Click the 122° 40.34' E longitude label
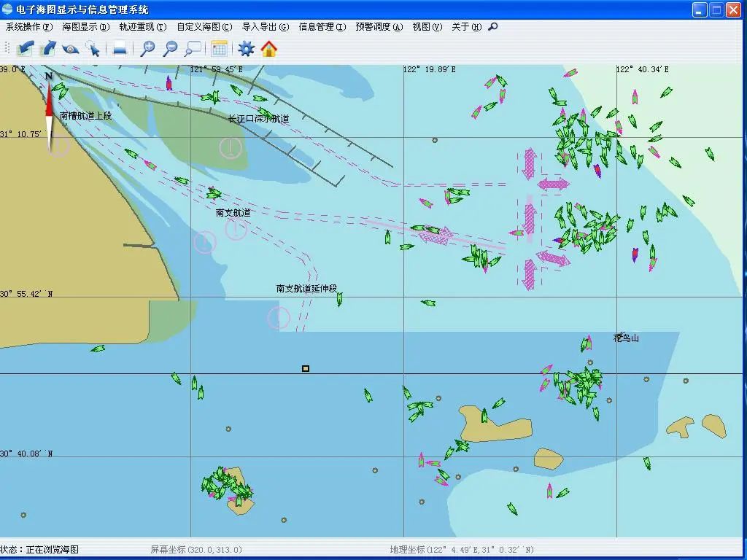The height and width of the screenshot is (560, 747). (643, 69)
